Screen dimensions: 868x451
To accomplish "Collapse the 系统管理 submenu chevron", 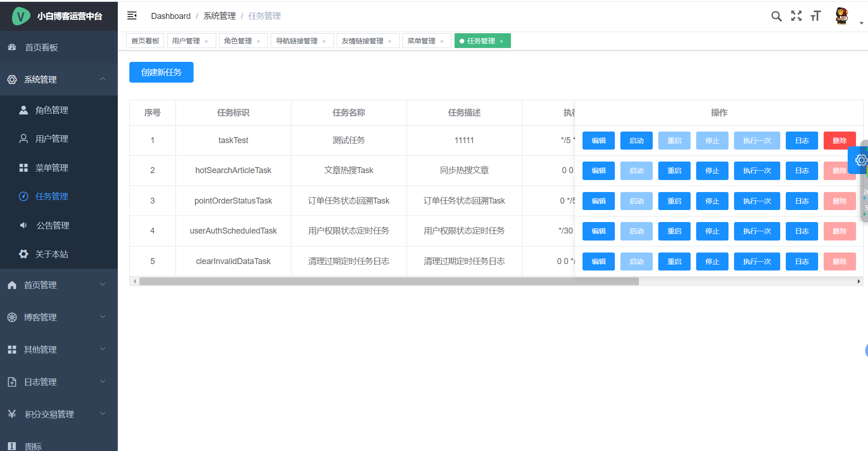I will click(x=103, y=79).
